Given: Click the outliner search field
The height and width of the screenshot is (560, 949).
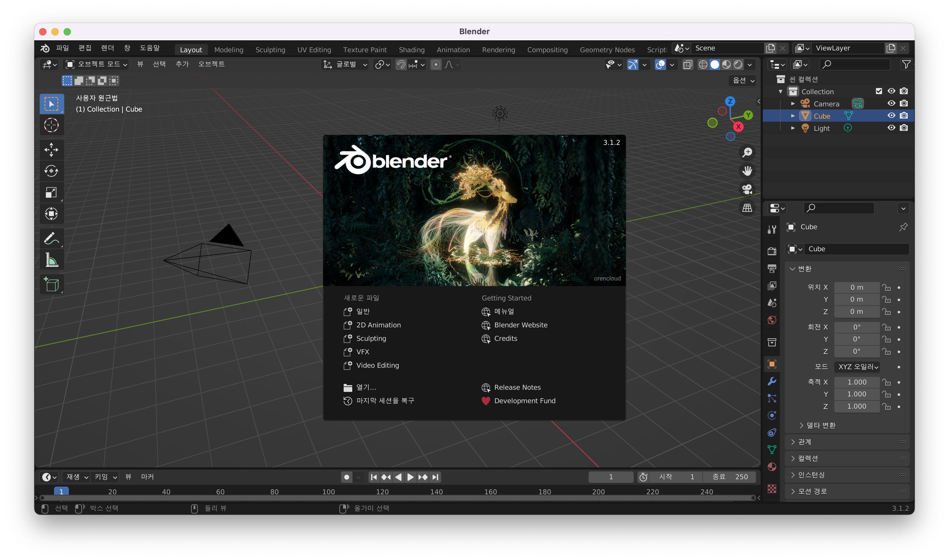Looking at the screenshot, I should tap(855, 64).
